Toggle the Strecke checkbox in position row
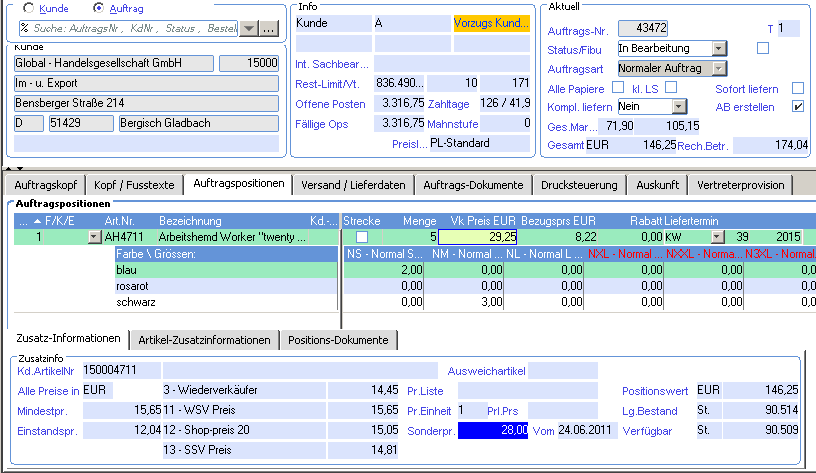Screen dimensions: 816x473 coord(362,237)
